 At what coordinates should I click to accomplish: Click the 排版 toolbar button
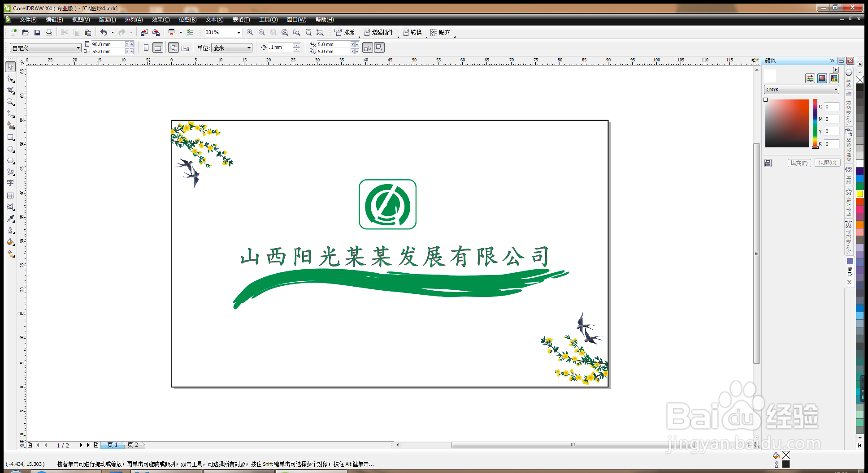[345, 32]
